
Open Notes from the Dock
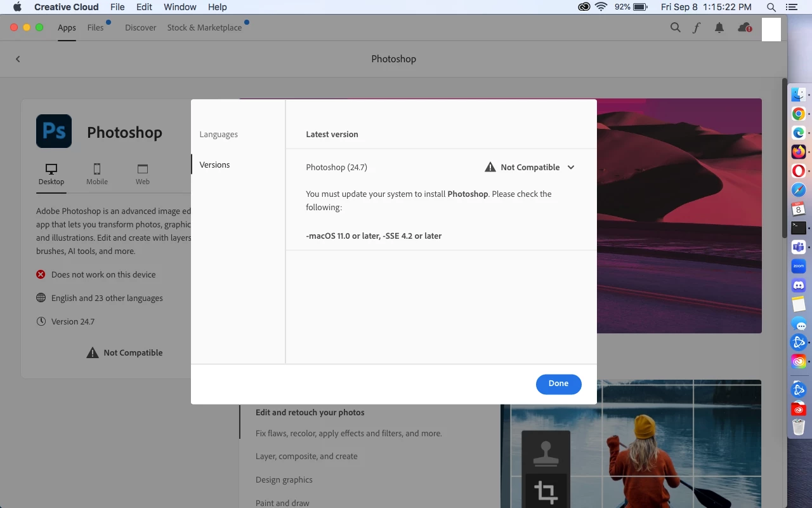[x=799, y=304]
